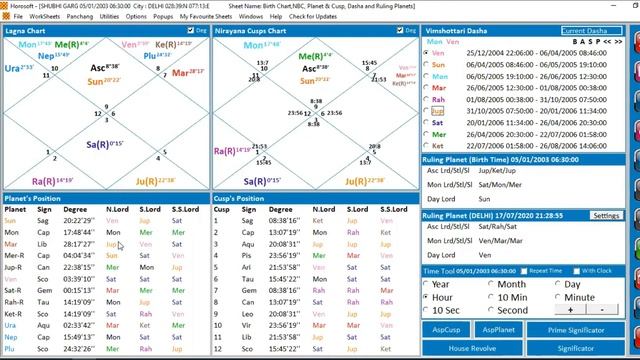Click the Ven mahadasha label under Vimshottari Dasha

tap(452, 42)
